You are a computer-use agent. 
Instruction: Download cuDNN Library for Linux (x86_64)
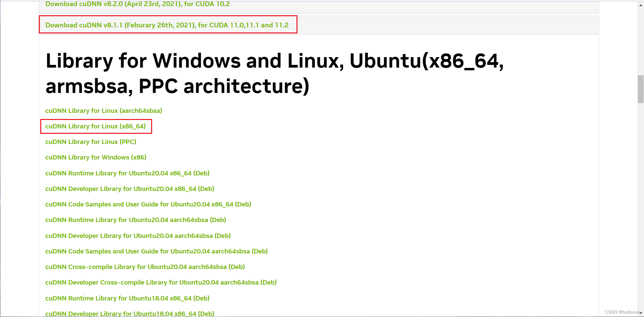(x=96, y=126)
